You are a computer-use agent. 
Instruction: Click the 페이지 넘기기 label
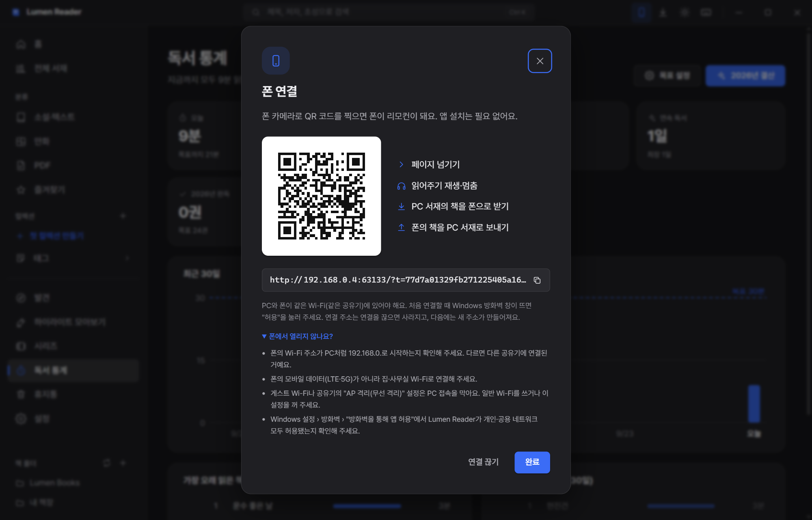coord(435,164)
